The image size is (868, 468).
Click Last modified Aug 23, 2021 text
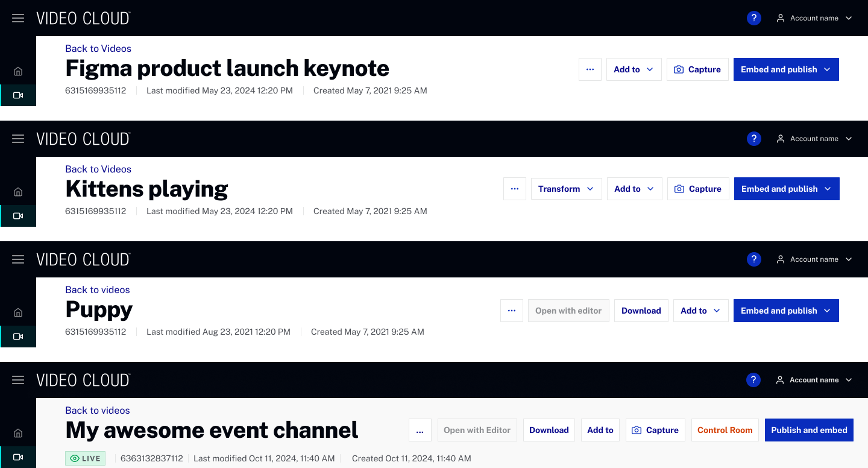coord(218,332)
